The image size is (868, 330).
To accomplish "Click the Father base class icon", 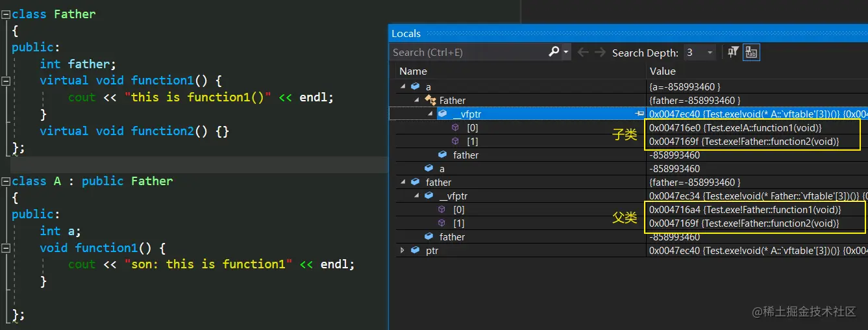I will pos(430,100).
